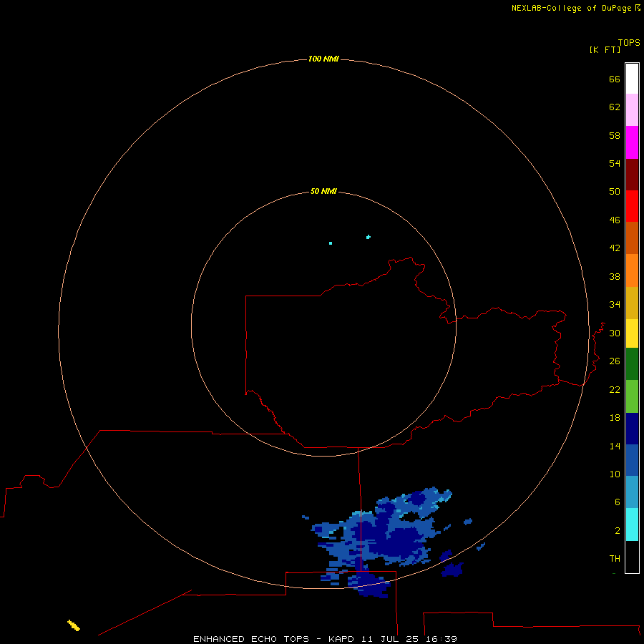Click the "26" legend value

point(615,361)
